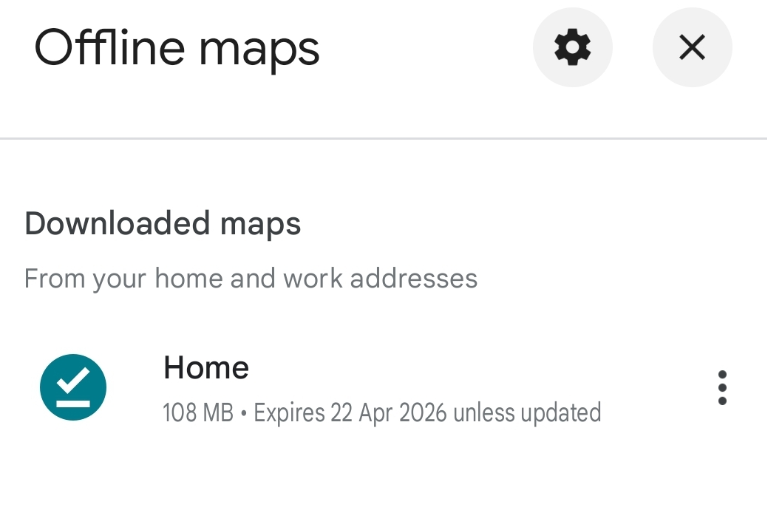Dismiss the panel with the X icon
767x529 pixels.
click(x=692, y=47)
